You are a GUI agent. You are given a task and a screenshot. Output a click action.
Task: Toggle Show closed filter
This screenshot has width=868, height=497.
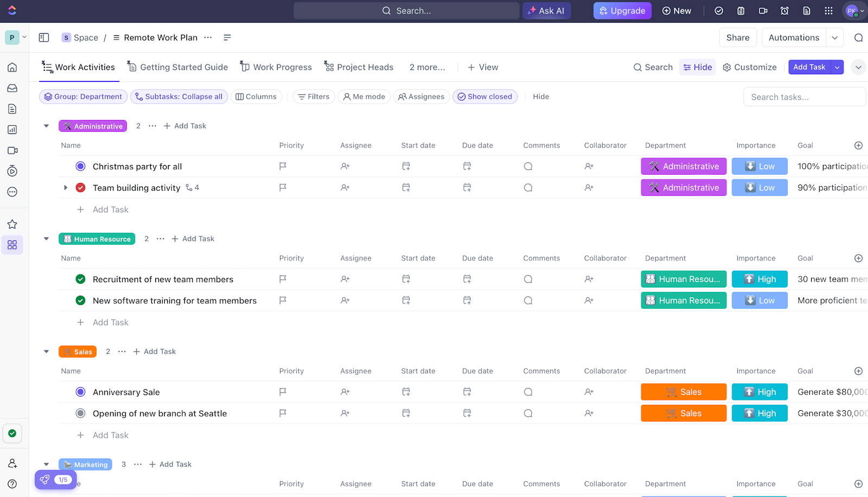485,97
